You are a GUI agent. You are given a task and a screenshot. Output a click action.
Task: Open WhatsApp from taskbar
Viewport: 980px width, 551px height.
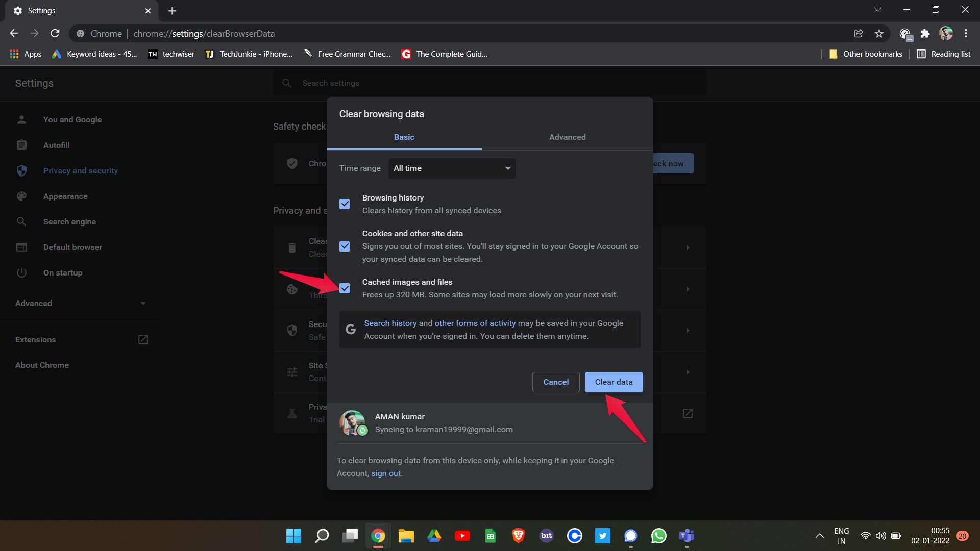click(657, 536)
